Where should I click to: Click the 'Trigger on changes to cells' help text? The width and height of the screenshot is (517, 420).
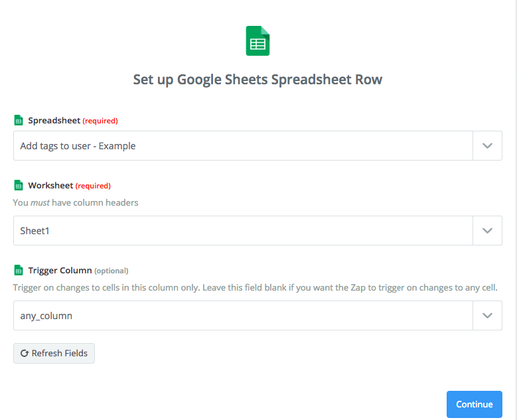255,287
